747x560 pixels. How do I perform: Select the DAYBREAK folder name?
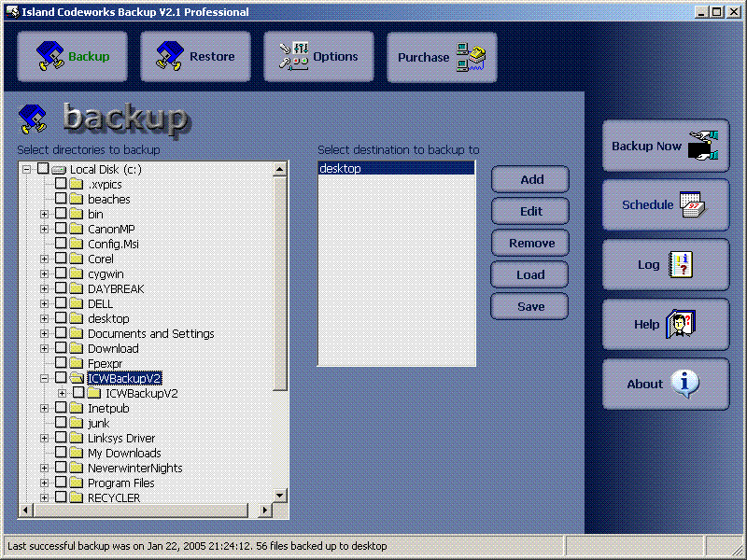pos(116,289)
